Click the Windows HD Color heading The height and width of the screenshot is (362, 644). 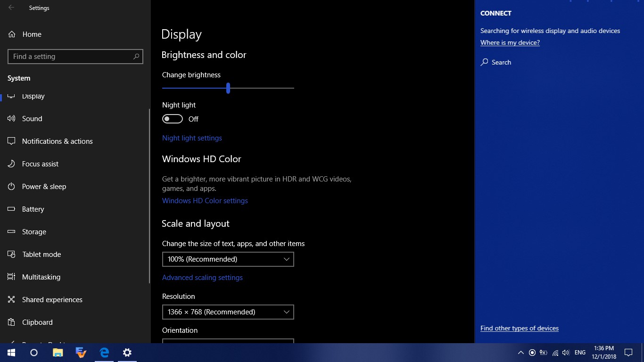202,159
